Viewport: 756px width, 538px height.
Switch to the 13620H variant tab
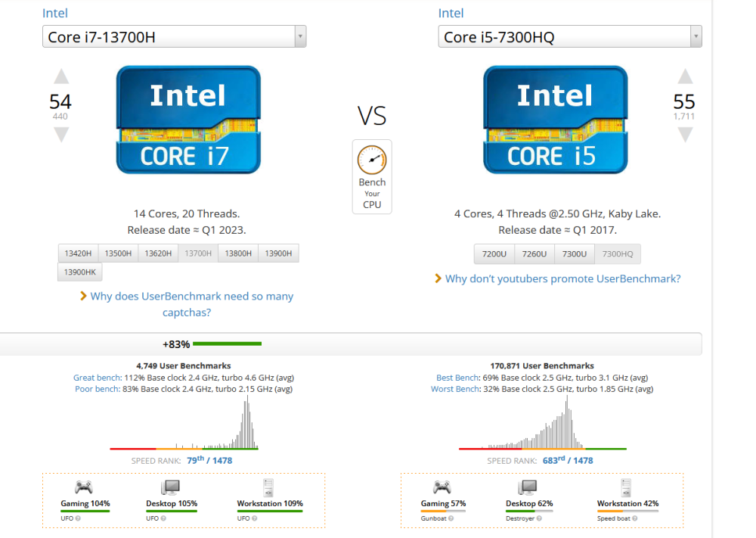pos(158,253)
